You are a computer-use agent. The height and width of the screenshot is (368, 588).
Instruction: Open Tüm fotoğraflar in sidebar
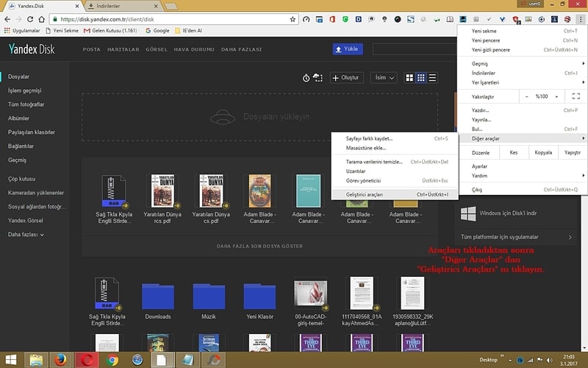pyautogui.click(x=26, y=105)
